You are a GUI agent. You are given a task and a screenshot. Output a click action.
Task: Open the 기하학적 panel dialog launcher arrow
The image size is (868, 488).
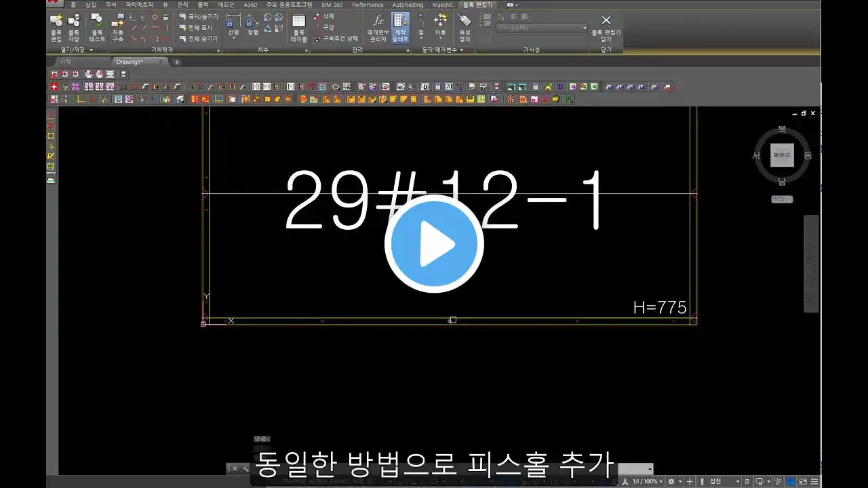(218, 50)
